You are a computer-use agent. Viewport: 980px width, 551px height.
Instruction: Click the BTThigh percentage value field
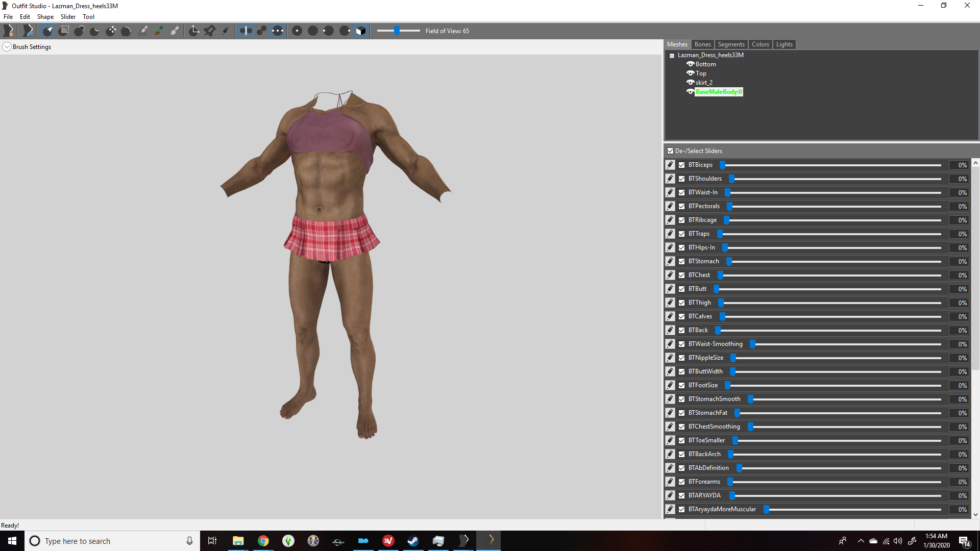tap(960, 303)
